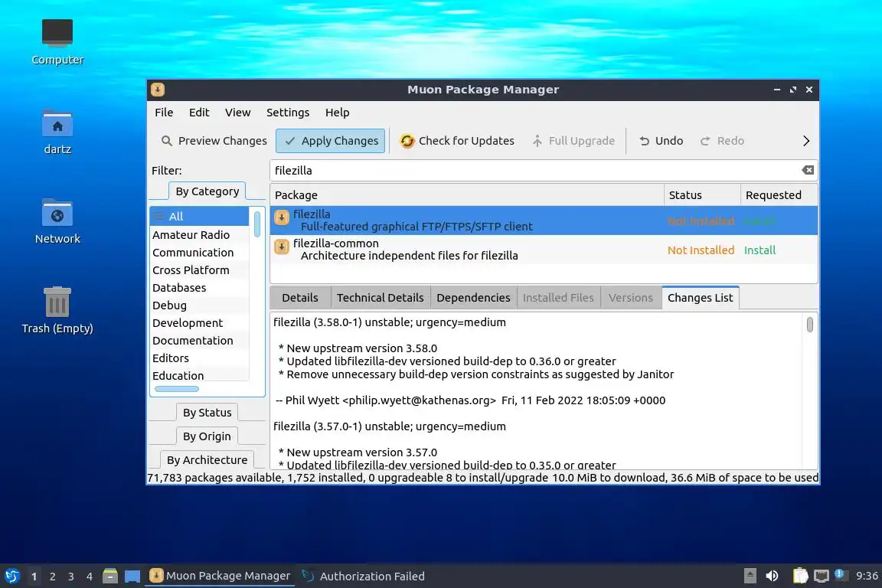Select the Amateur Radio category

coord(200,234)
